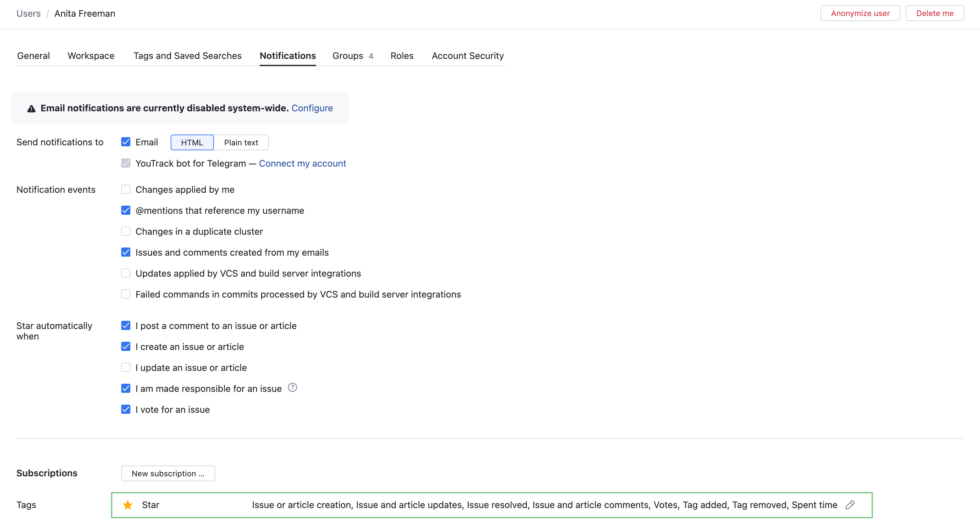Select Plain text email format
Viewport: 980px width, 531px height.
241,142
